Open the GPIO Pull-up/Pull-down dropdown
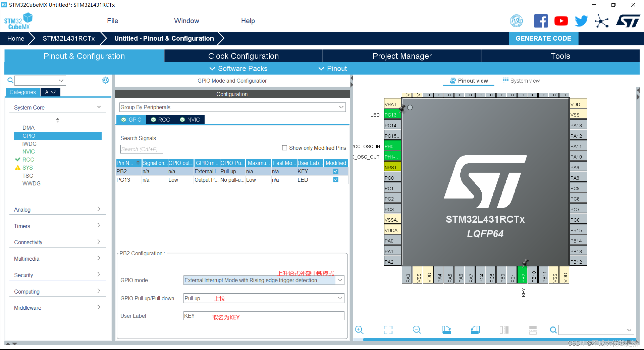Screen dimensions: 644x350 [x=264, y=298]
